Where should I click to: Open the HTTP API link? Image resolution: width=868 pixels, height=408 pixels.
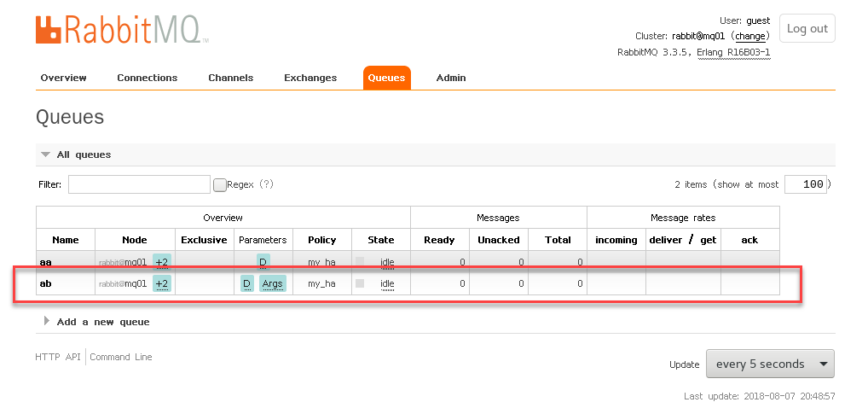pos(58,357)
